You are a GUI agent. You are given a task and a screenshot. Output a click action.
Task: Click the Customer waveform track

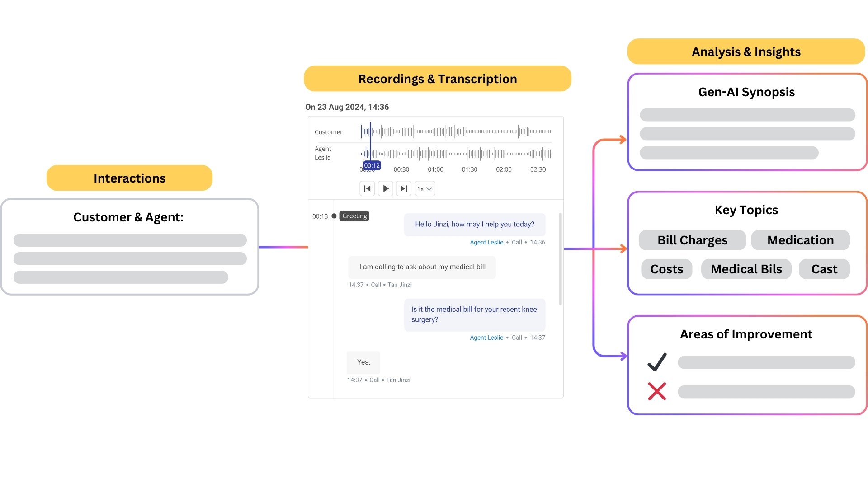[x=457, y=131]
